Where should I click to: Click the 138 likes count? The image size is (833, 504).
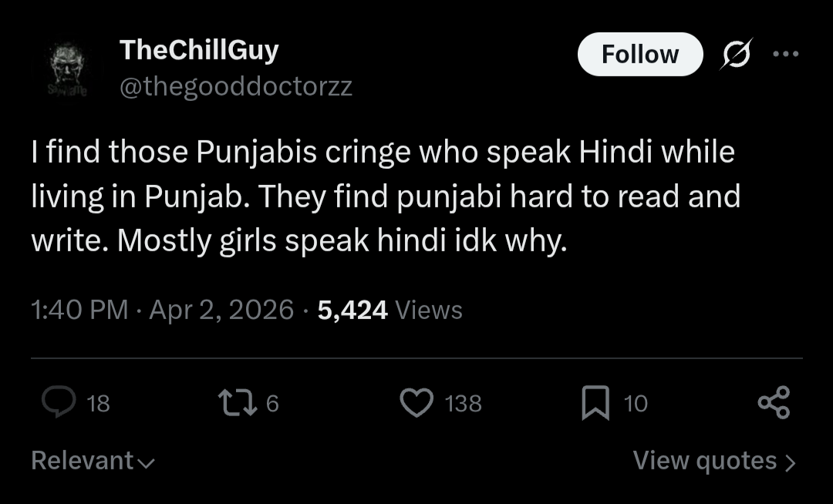(x=463, y=404)
